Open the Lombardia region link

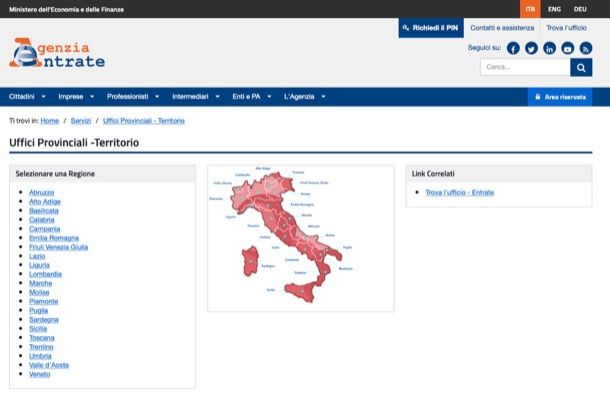tap(45, 274)
